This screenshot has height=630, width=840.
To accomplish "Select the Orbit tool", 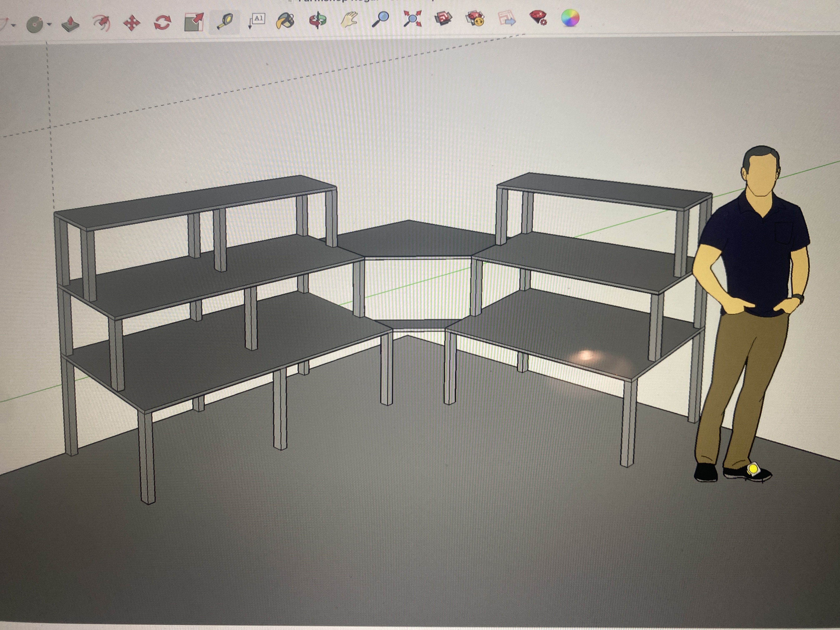I will [x=317, y=20].
